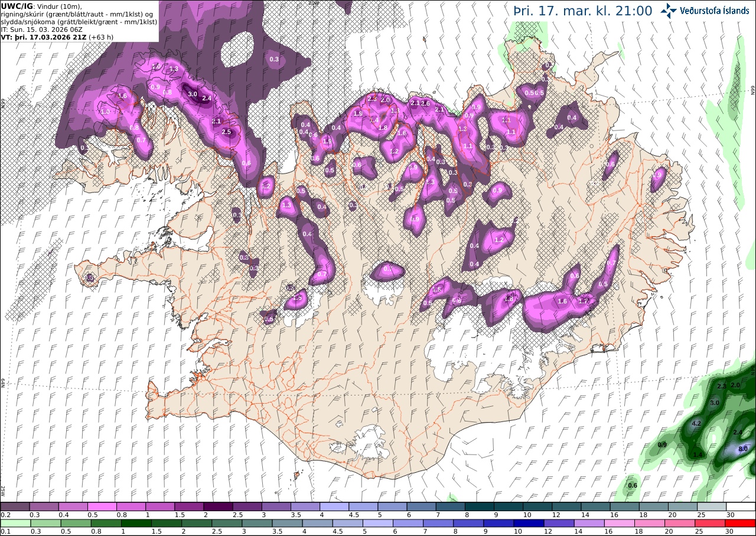This screenshot has height=536, width=756.
Task: Pick lower-scale pale green swatch starting at 0.1
Action: tap(15, 523)
